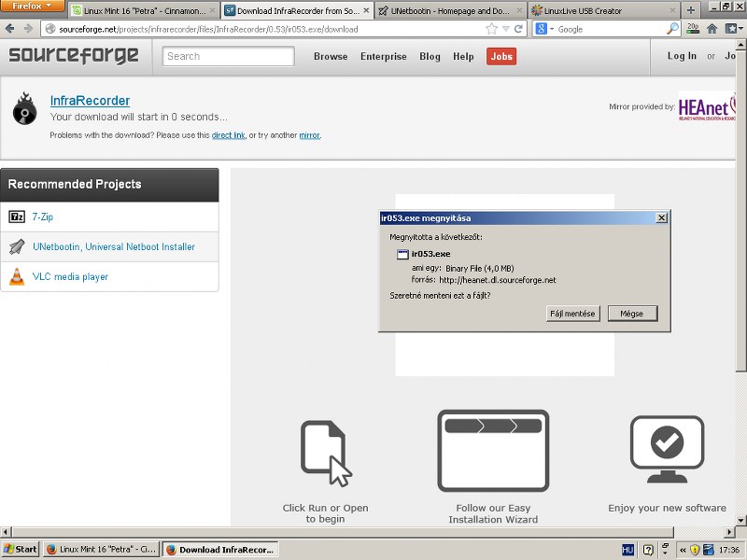Click the UNetbootin rocket icon

[17, 246]
